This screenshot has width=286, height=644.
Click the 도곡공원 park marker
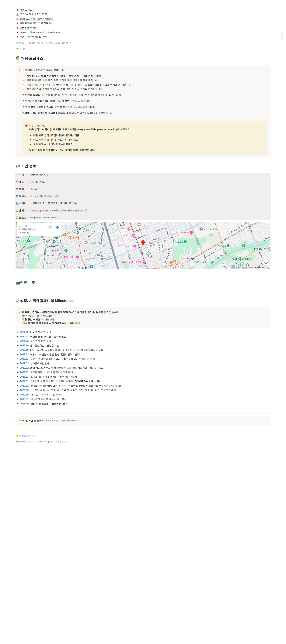(185, 242)
